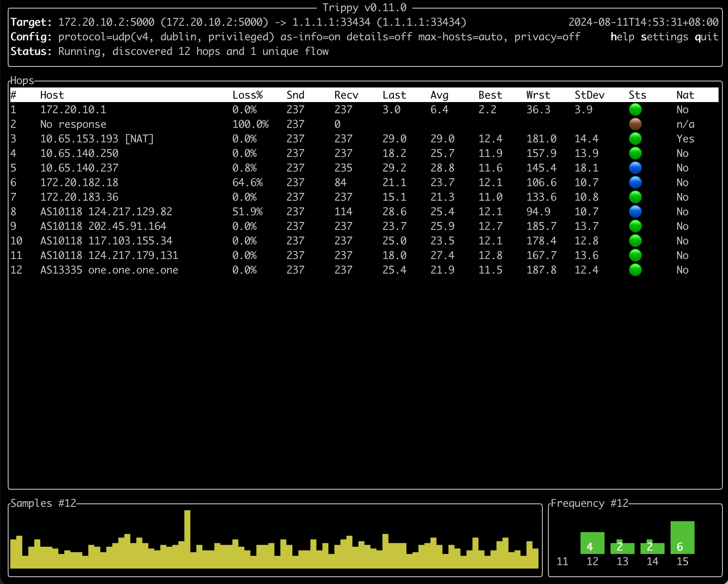Select hop 10.65.140.237
Screen dimensions: 728x584
pyautogui.click(x=364, y=168)
